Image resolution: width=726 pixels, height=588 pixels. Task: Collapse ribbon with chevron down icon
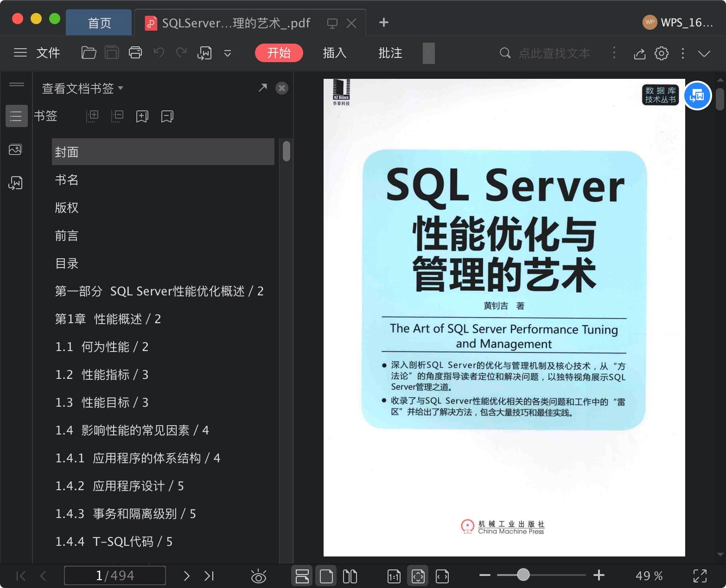click(704, 54)
